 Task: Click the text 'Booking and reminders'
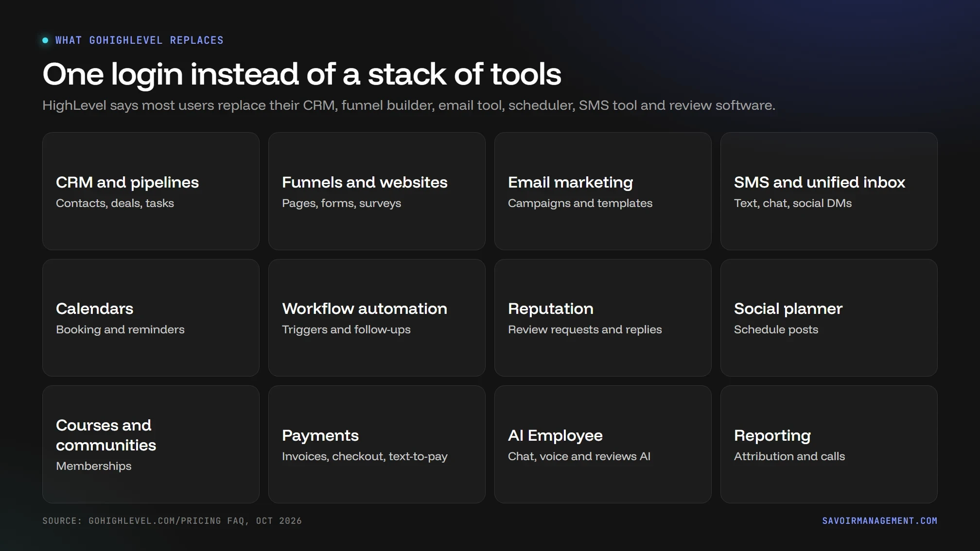coord(120,329)
